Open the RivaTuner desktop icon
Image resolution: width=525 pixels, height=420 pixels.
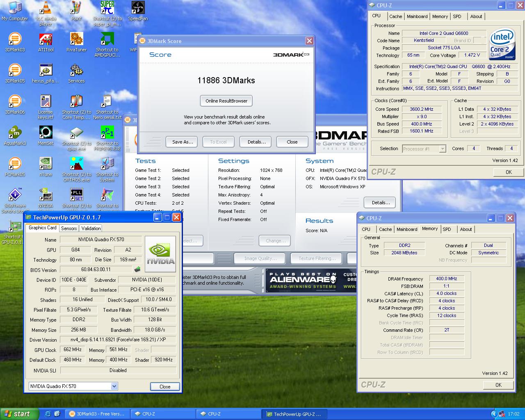coord(76,42)
